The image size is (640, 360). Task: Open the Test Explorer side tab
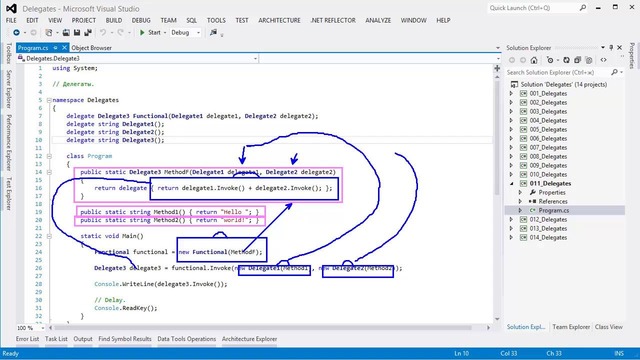(9, 194)
